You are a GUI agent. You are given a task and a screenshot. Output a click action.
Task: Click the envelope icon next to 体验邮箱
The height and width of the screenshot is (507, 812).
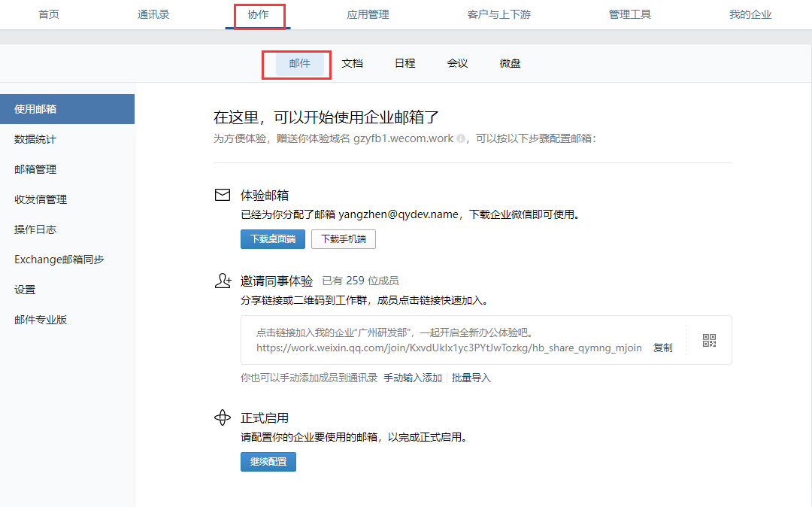[x=222, y=195]
